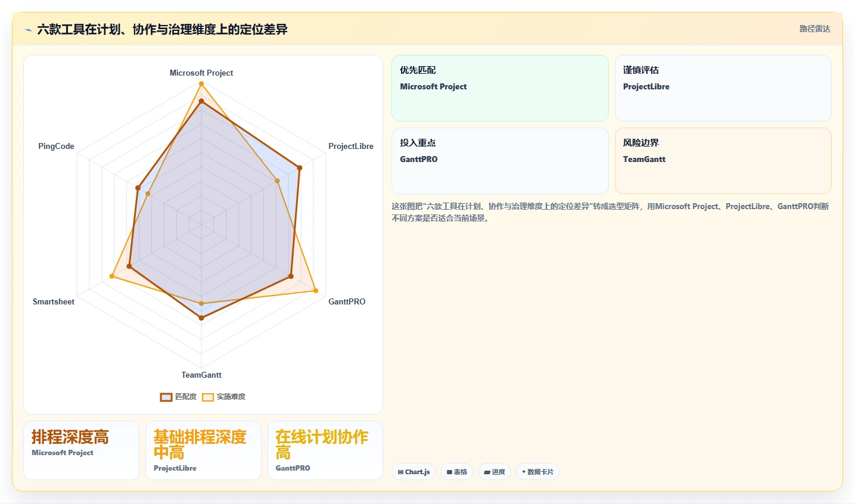Viewport: 855px width, 504px height.
Task: Click 实施难度 data point on Smartsheet axis
Action: coord(111,276)
